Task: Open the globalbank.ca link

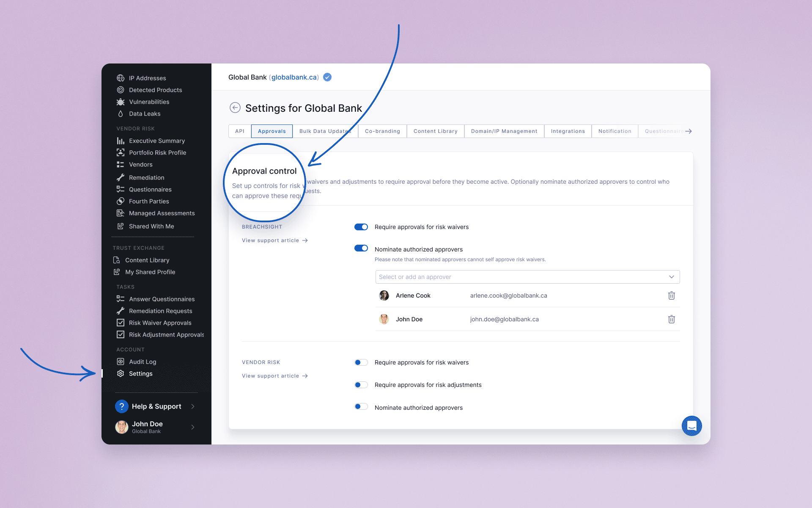Action: [x=294, y=77]
